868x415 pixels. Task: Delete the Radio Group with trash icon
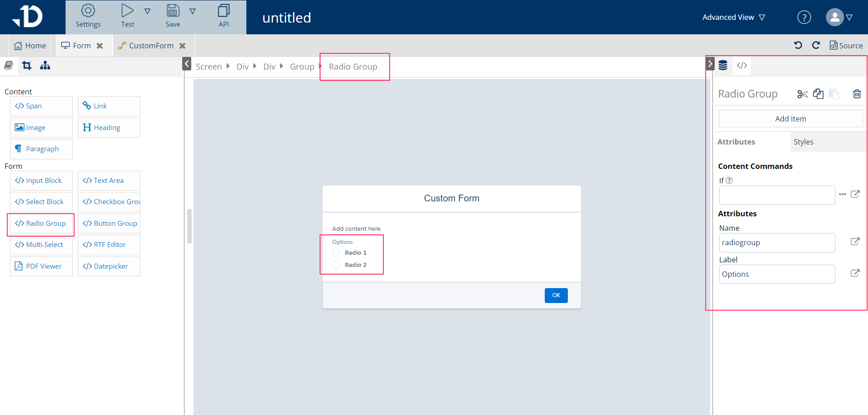(857, 94)
